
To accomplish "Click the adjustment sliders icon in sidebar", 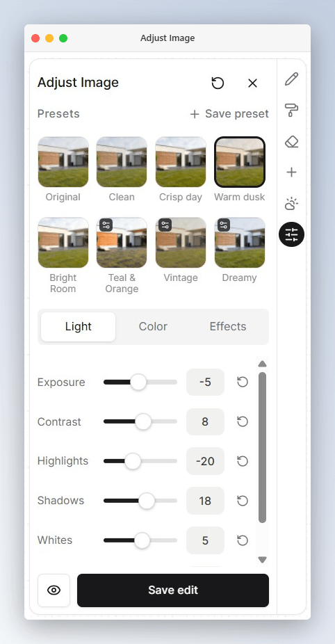I will [x=291, y=234].
